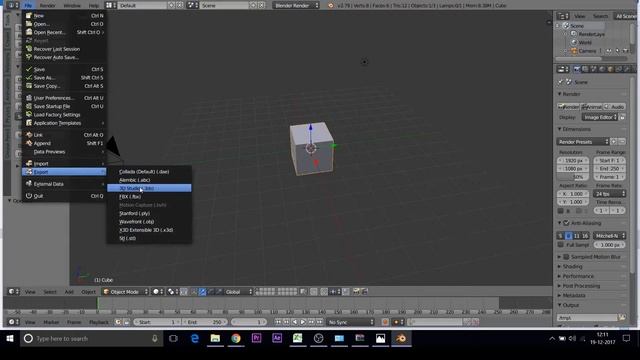Click the Task View taskbar icon
This screenshot has height=360, width=640.
tap(173, 338)
